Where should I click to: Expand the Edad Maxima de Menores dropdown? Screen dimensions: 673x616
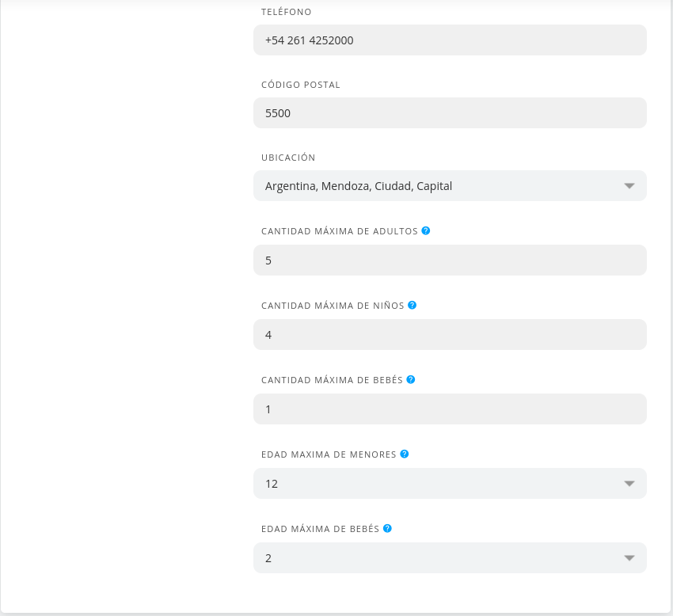coord(450,483)
